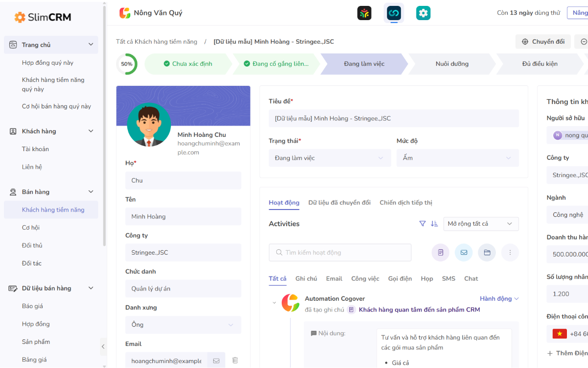Collapse the Dữ liệu bán hàng section
Image resolution: width=588 pixels, height=368 pixels.
click(x=91, y=288)
